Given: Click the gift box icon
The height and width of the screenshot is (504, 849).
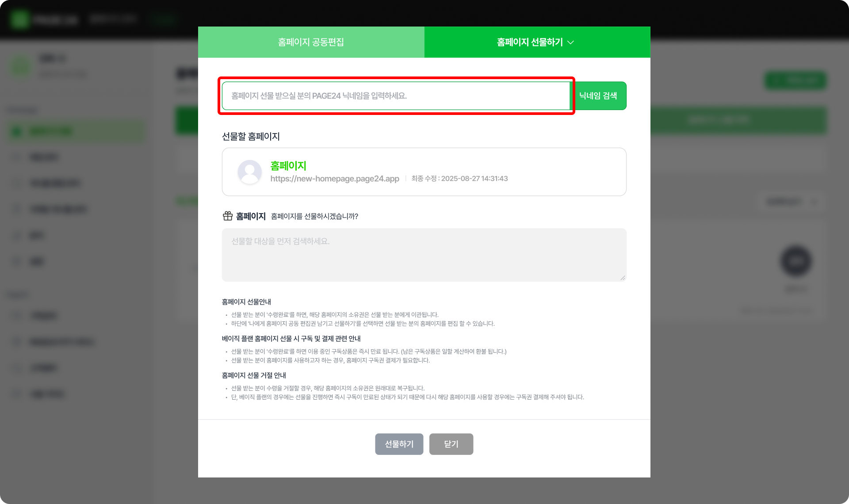Looking at the screenshot, I should (227, 216).
